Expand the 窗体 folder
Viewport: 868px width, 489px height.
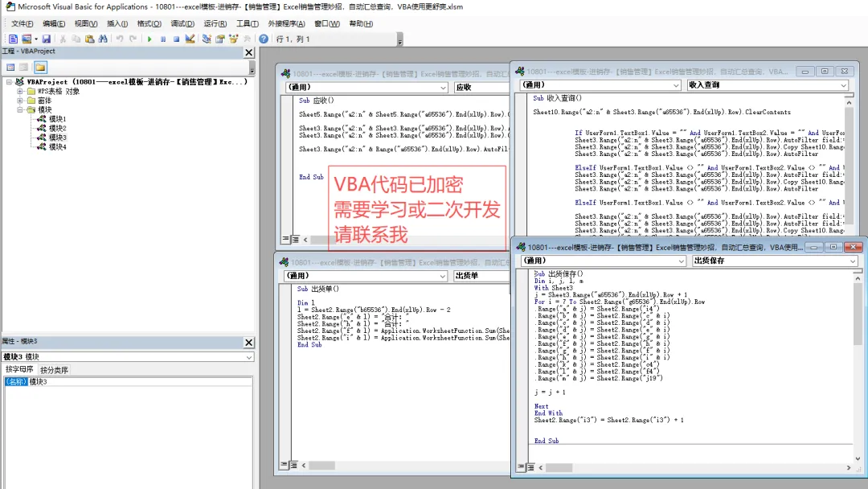(20, 101)
